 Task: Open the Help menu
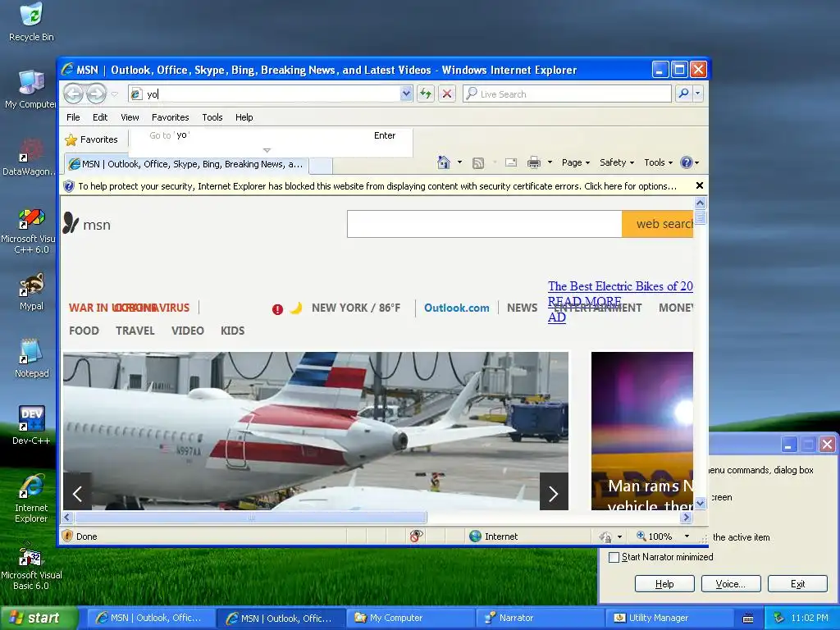(x=244, y=117)
